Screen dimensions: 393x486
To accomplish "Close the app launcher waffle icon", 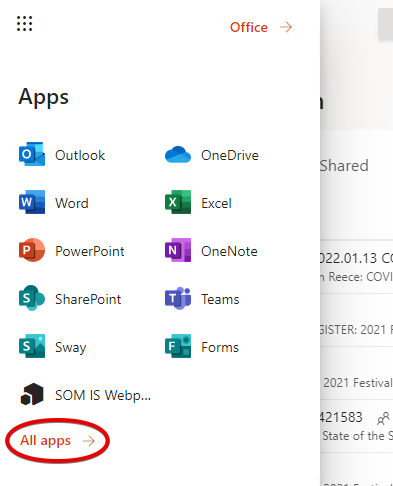I will [x=25, y=23].
